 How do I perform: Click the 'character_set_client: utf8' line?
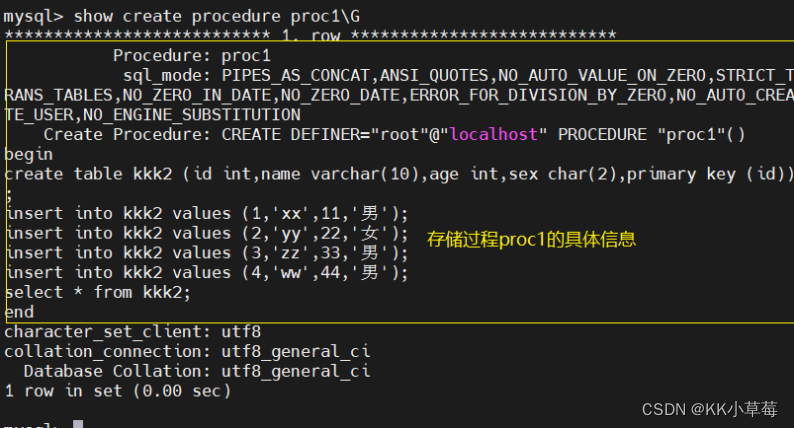coord(132,332)
